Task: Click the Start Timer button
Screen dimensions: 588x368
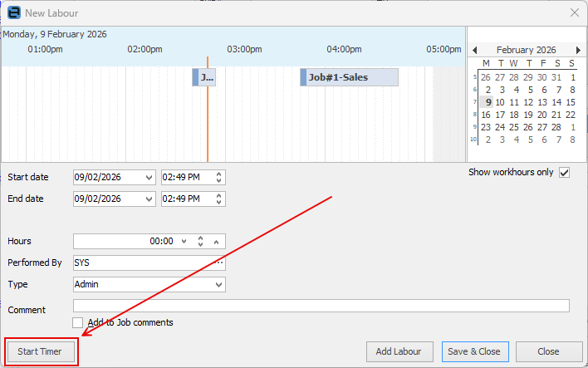Action: 41,351
